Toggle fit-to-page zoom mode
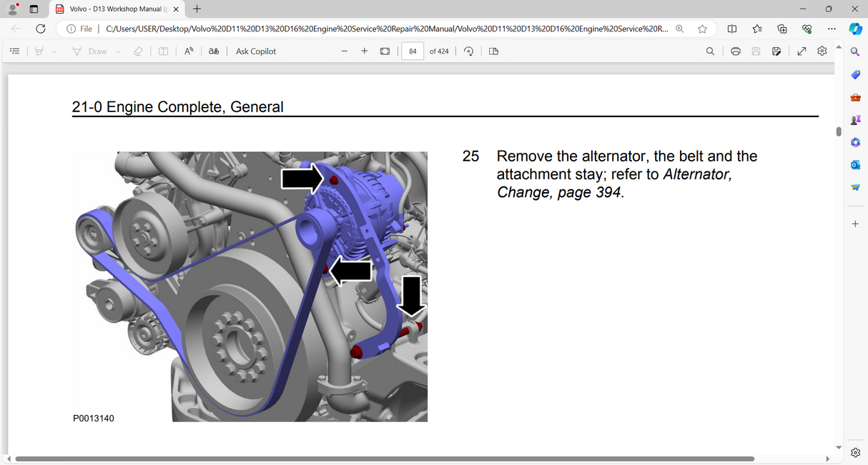The width and height of the screenshot is (868, 465). (385, 51)
